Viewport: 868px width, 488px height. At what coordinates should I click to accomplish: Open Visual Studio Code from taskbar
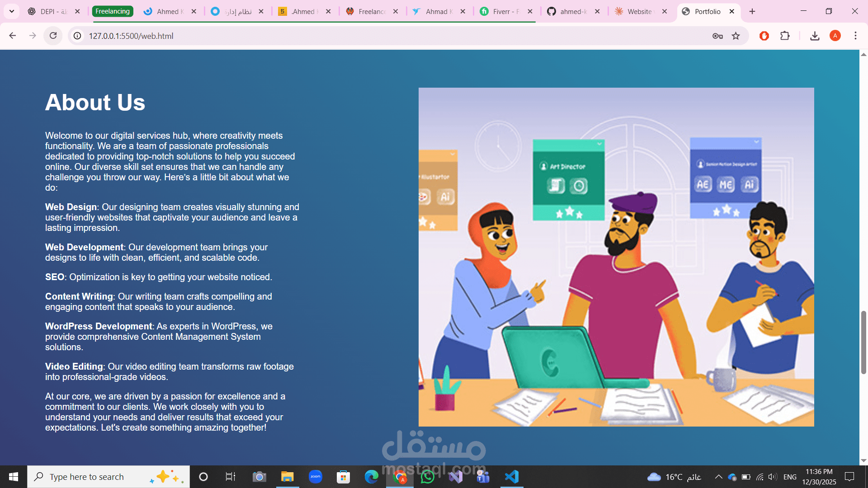[x=512, y=477]
